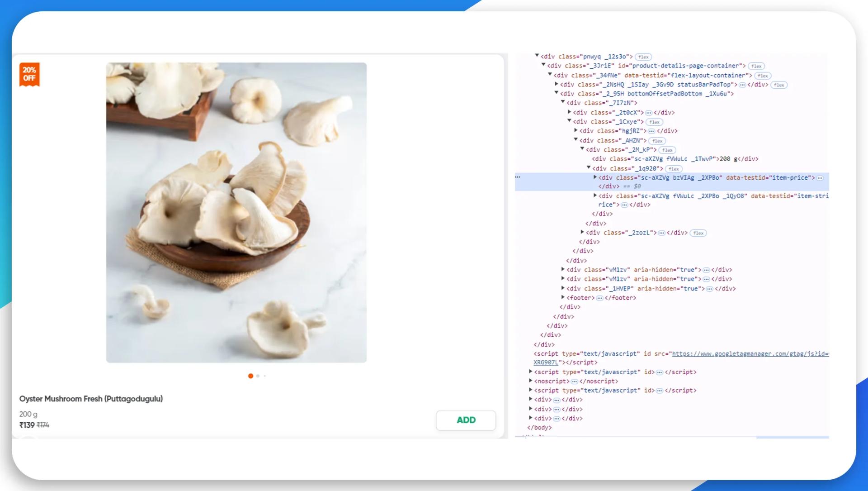The width and height of the screenshot is (868, 491).
Task: Expand the last script element in the tree
Action: coord(530,390)
